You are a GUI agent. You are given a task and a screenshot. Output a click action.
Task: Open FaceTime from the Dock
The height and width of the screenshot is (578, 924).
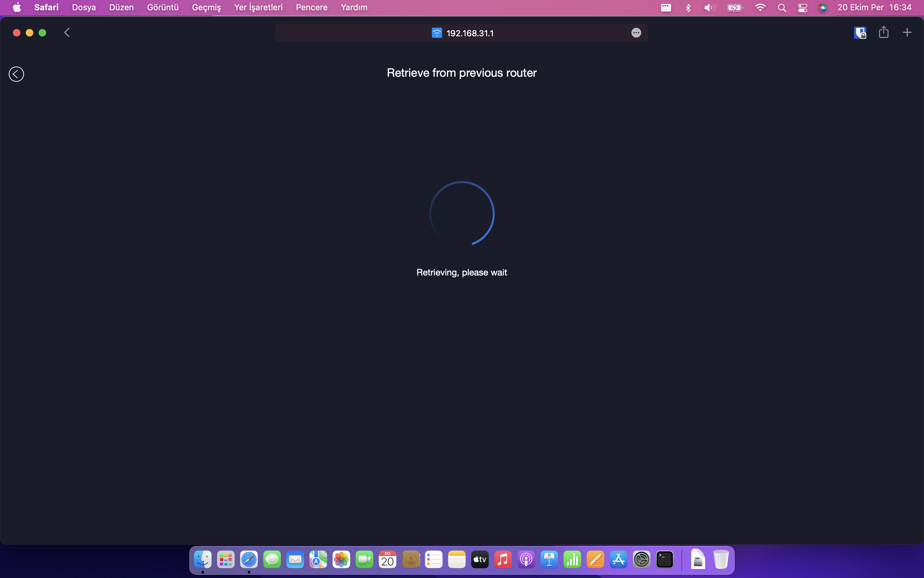click(364, 560)
